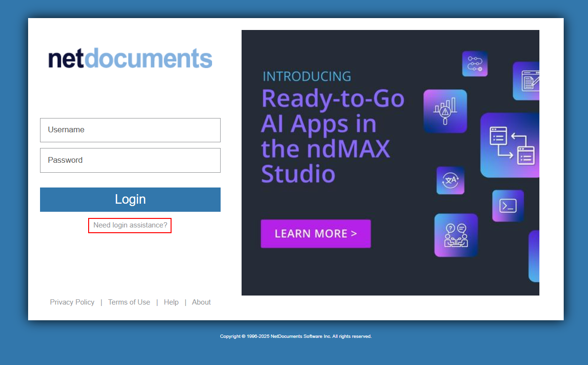588x365 pixels.
Task: Click the chart analysis magnifier icon
Action: click(445, 111)
